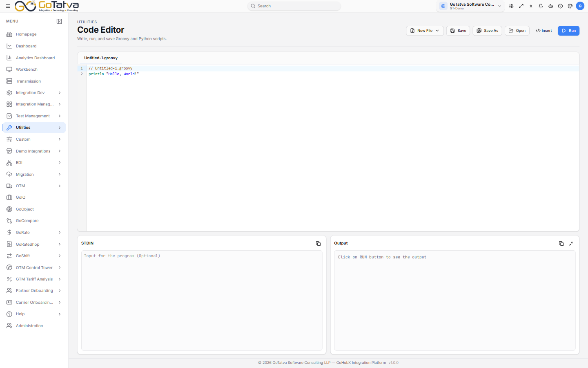Open the help question mark icon in header
Screen dimensions: 588x368
pos(560,6)
